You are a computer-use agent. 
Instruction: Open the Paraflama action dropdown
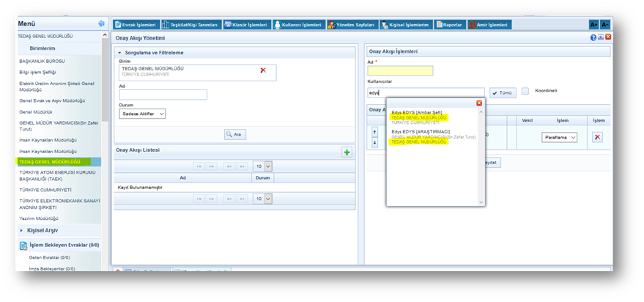(x=559, y=137)
